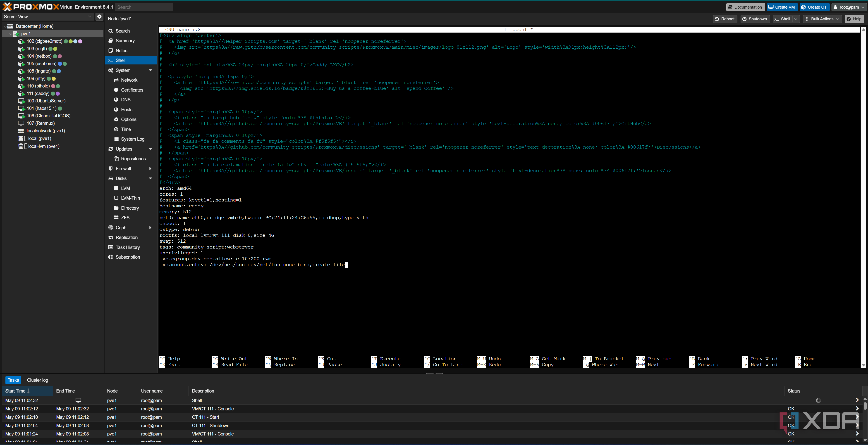
Task: Select container 104 (netbox) icon
Action: [21, 56]
